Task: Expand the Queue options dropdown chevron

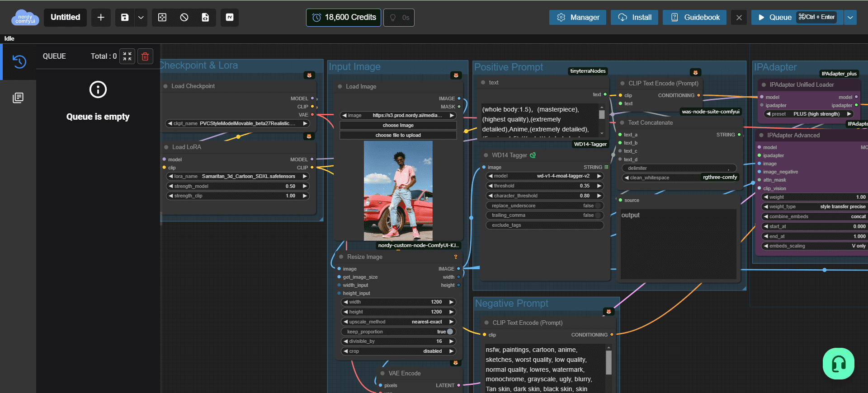Action: tap(850, 17)
